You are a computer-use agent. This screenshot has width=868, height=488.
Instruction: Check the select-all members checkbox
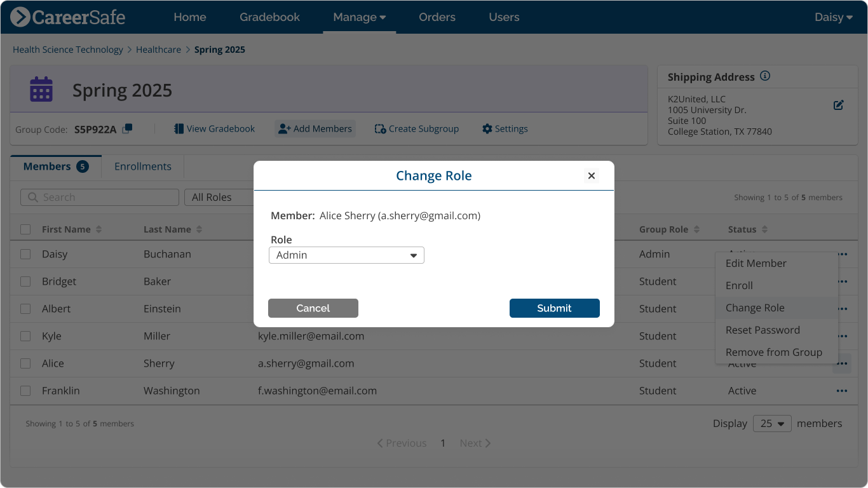click(x=25, y=229)
